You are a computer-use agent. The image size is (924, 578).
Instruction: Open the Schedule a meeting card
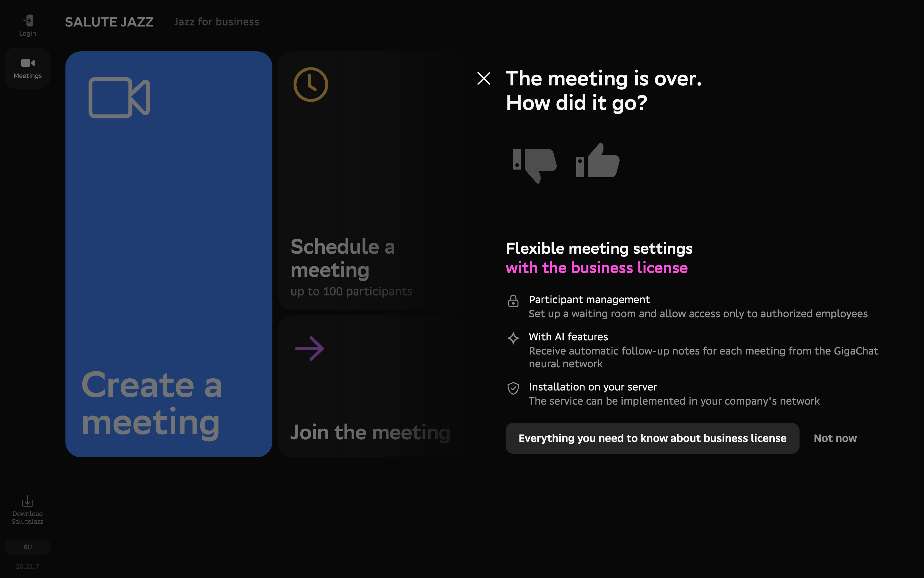(370, 180)
